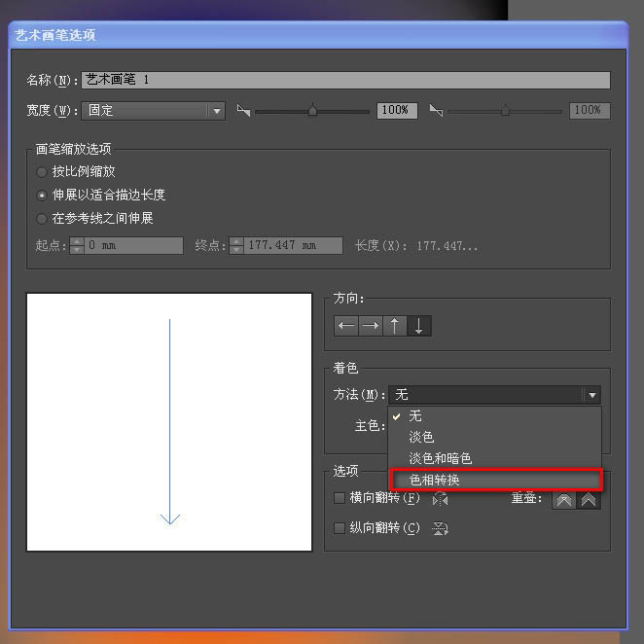Click the brush preview thumbnail area
Image resolution: width=644 pixels, height=644 pixels.
point(169,422)
